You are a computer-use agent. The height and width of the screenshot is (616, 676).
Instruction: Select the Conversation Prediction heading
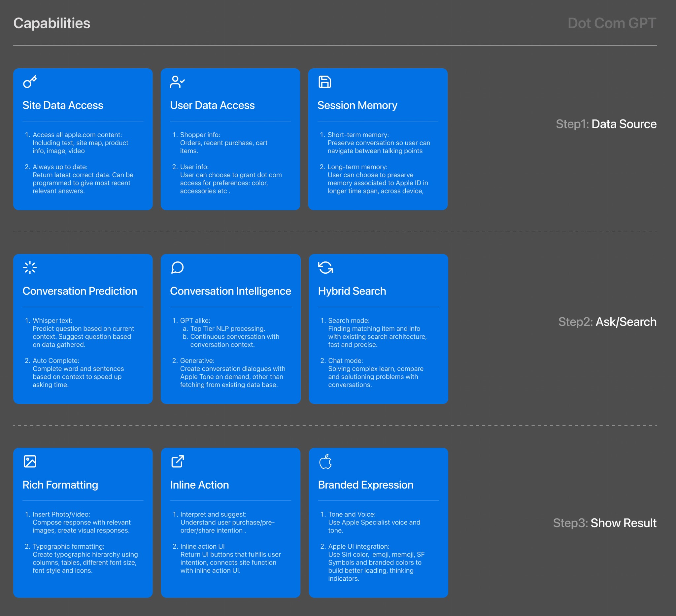80,291
